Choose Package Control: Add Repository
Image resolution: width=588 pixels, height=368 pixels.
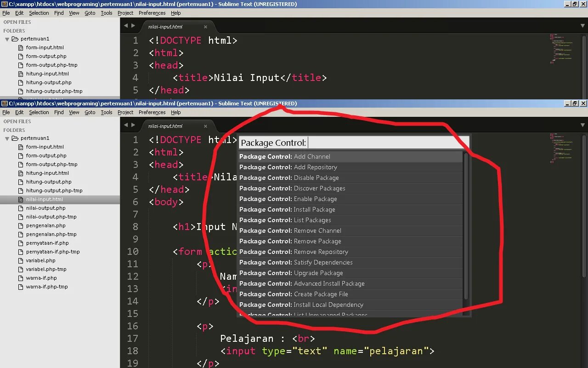click(x=350, y=167)
